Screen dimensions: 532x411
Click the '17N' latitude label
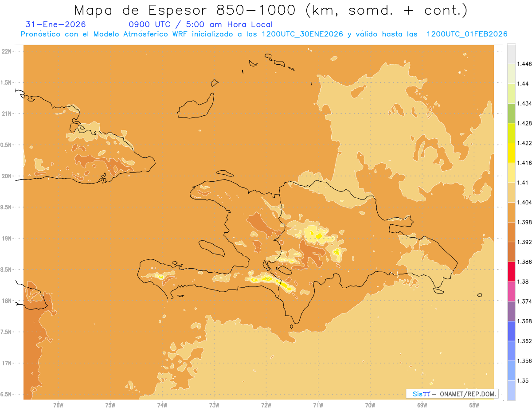coord(7,364)
